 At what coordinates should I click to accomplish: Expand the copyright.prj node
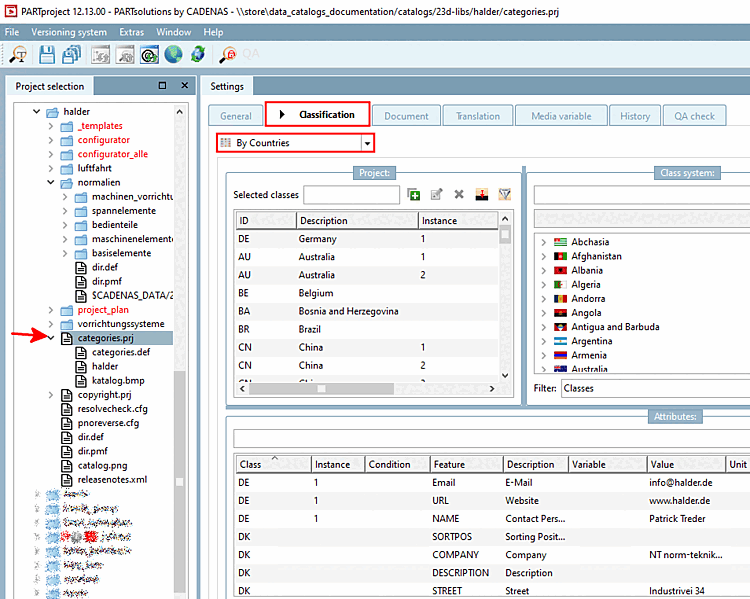(x=51, y=395)
